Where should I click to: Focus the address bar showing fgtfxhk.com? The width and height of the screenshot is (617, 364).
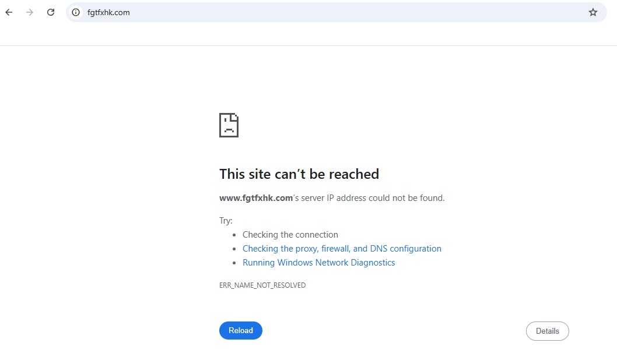[292, 12]
